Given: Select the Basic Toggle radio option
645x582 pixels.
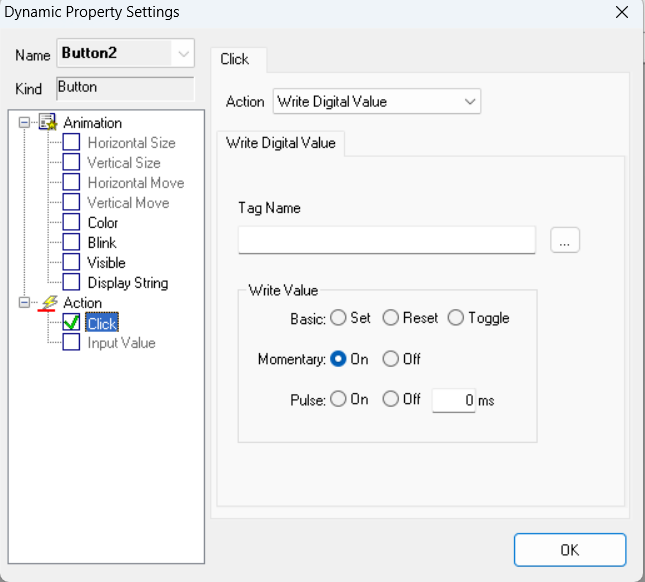Looking at the screenshot, I should pos(456,318).
